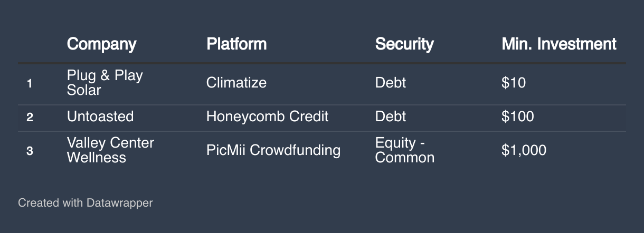Open the Created with Datawrapper link

point(85,202)
